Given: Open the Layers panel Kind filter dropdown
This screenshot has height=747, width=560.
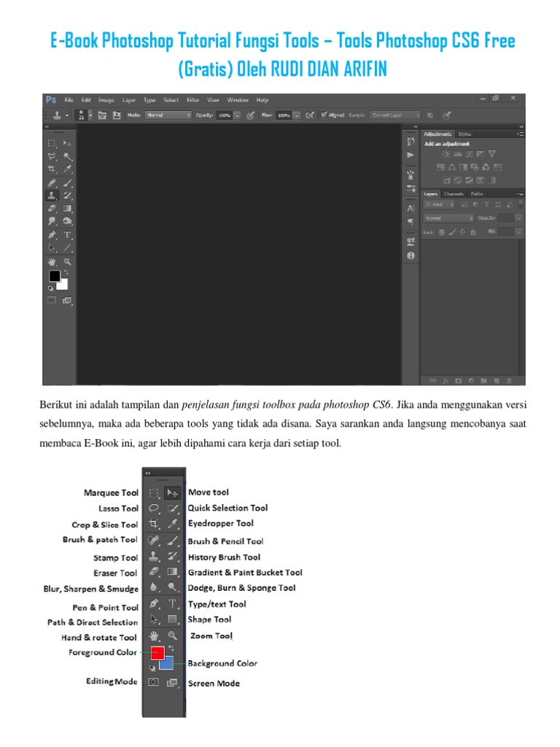Looking at the screenshot, I should tap(440, 204).
